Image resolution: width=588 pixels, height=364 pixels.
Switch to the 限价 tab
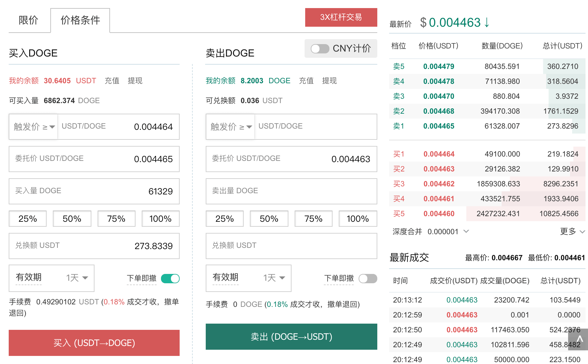click(x=28, y=20)
